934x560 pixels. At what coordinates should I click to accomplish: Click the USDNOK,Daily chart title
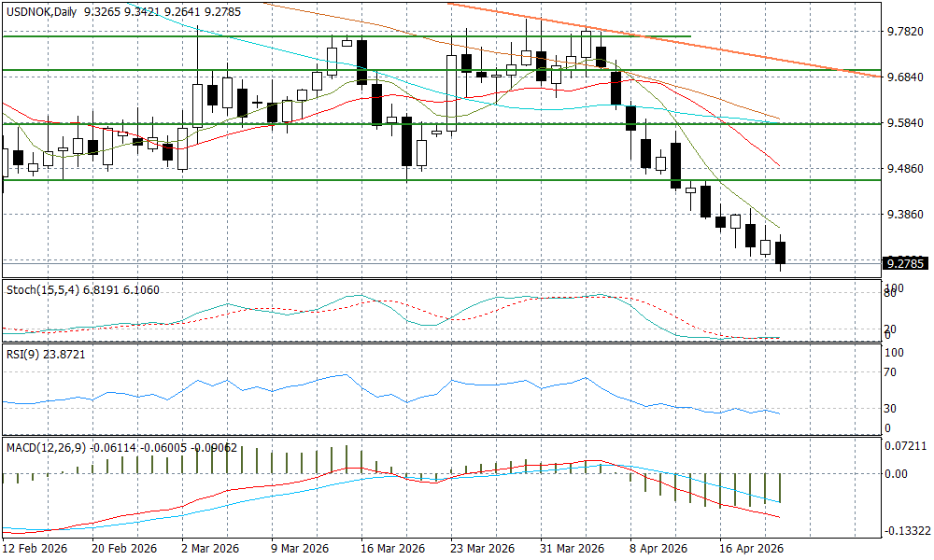pyautogui.click(x=41, y=11)
